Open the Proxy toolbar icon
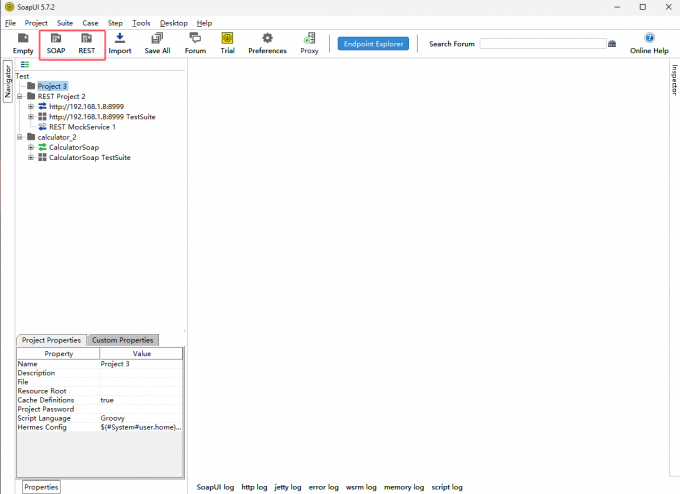Viewport: 680px width, 494px height. [309, 44]
